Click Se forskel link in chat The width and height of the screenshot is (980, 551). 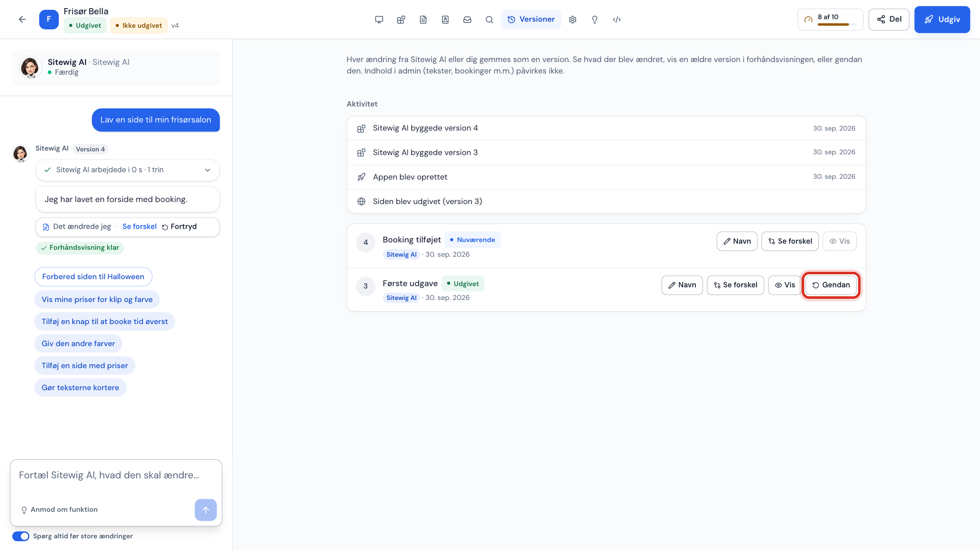pyautogui.click(x=139, y=227)
